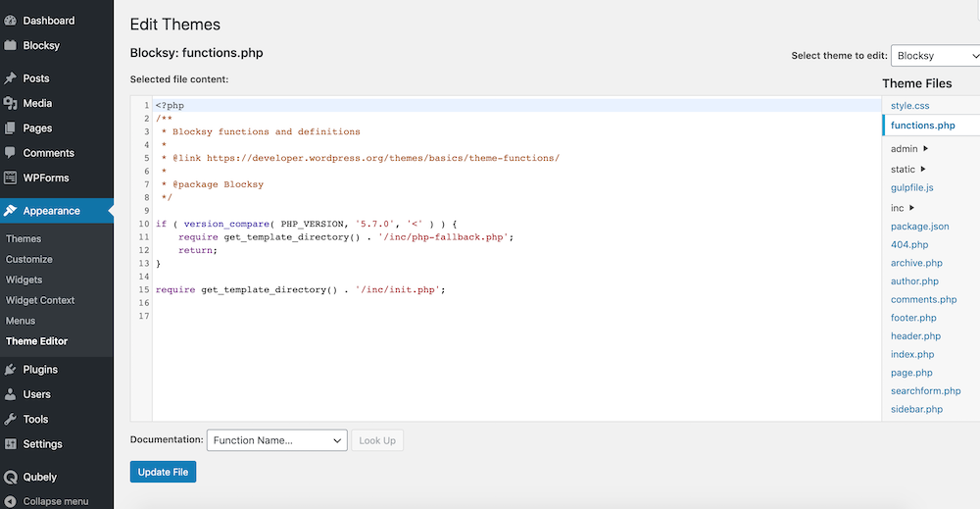Open Plugins menu label
Screen dimensions: 980x509
pyautogui.click(x=40, y=370)
